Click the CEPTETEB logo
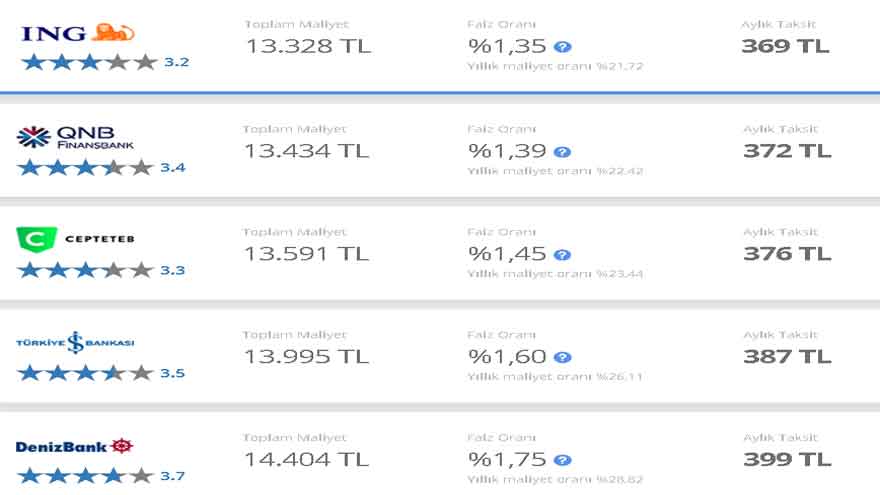 (76, 239)
